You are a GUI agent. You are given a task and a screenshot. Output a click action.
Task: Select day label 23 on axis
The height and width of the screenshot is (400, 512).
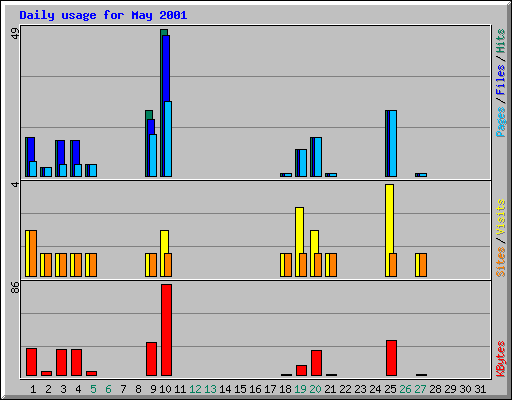[x=360, y=389]
